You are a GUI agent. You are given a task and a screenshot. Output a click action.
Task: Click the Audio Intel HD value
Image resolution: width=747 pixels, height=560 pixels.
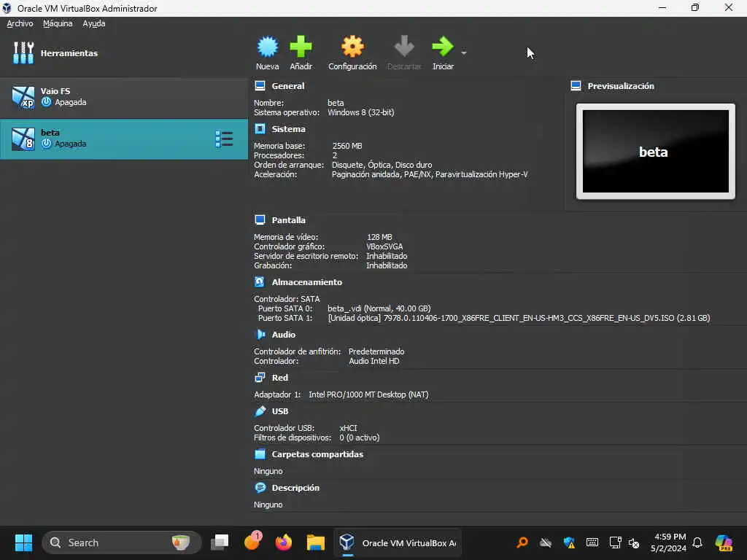tap(374, 361)
